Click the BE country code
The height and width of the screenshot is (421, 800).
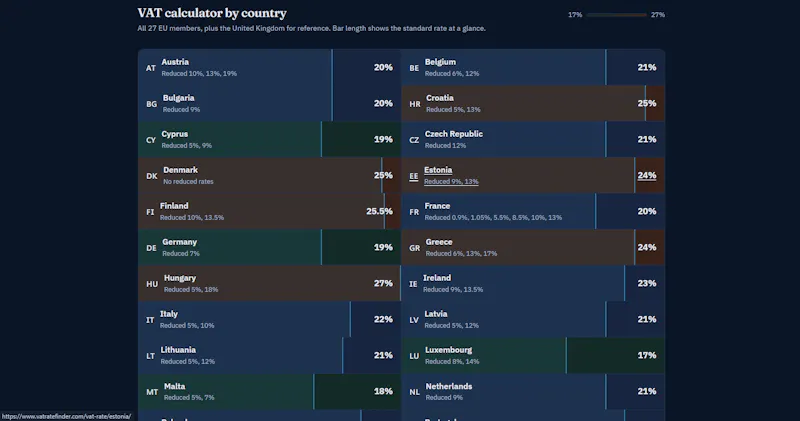pos(414,68)
